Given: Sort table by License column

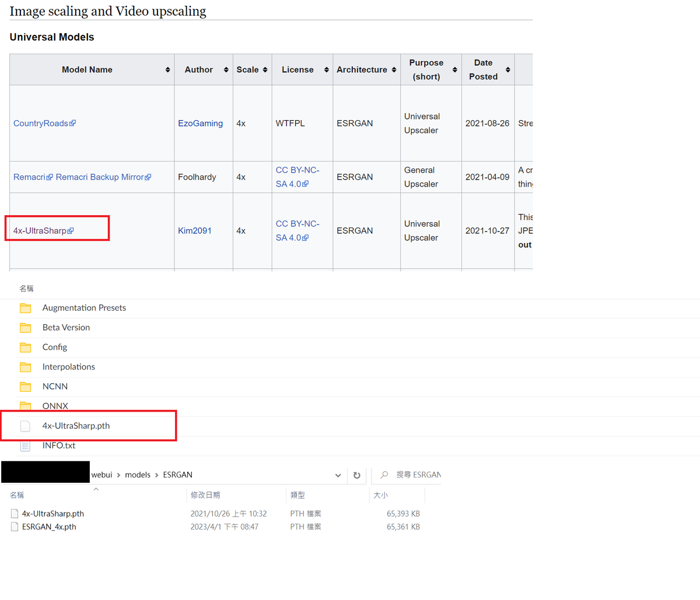Looking at the screenshot, I should (326, 69).
